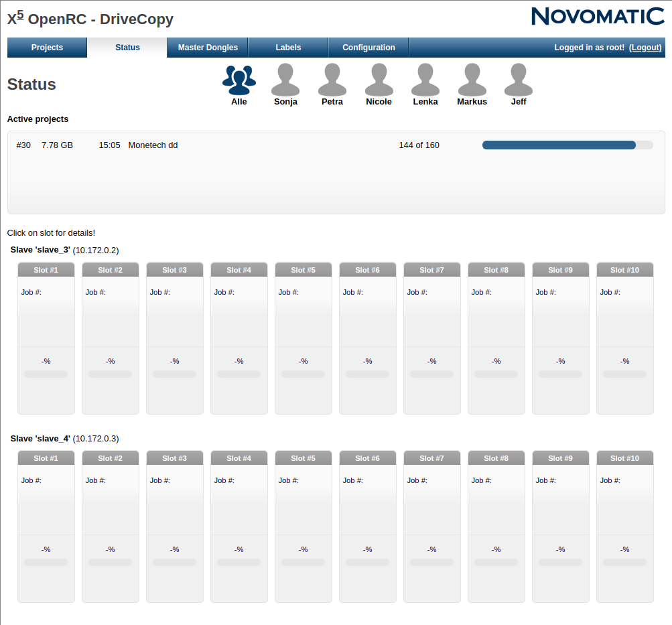Open active project #30 Monetech dd
Viewport: 672px width, 625px height.
tap(153, 145)
